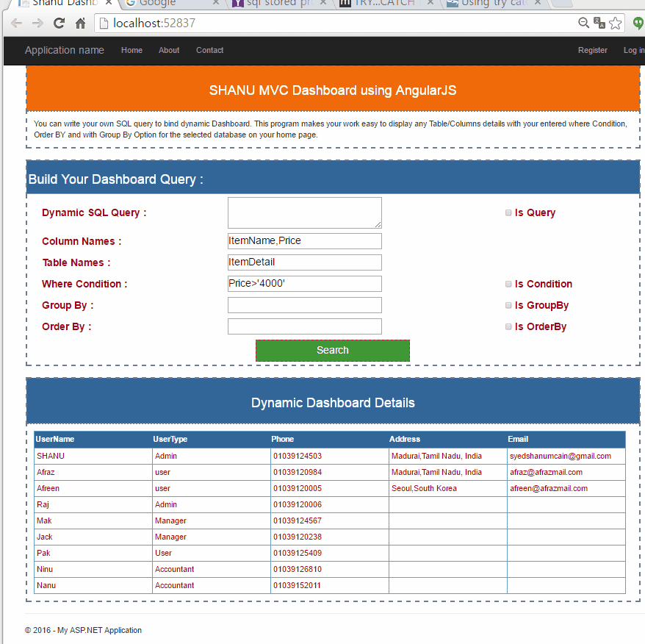This screenshot has width=645, height=644.
Task: Select the Afreen username cell
Action: click(x=93, y=488)
